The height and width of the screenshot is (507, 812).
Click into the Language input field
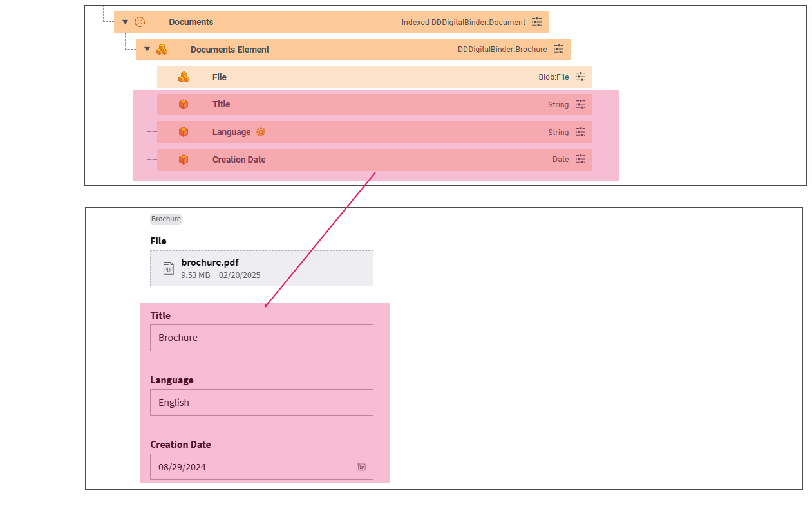point(261,402)
